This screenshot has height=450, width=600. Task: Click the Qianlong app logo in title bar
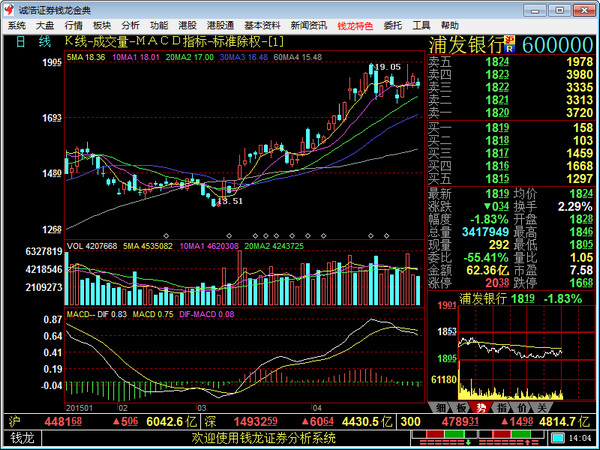(x=9, y=10)
